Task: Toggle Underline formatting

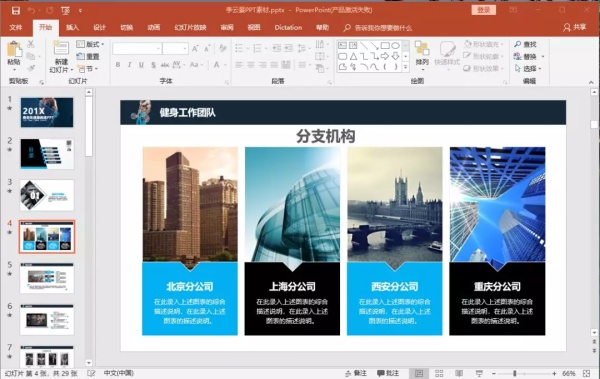Action: pos(141,65)
